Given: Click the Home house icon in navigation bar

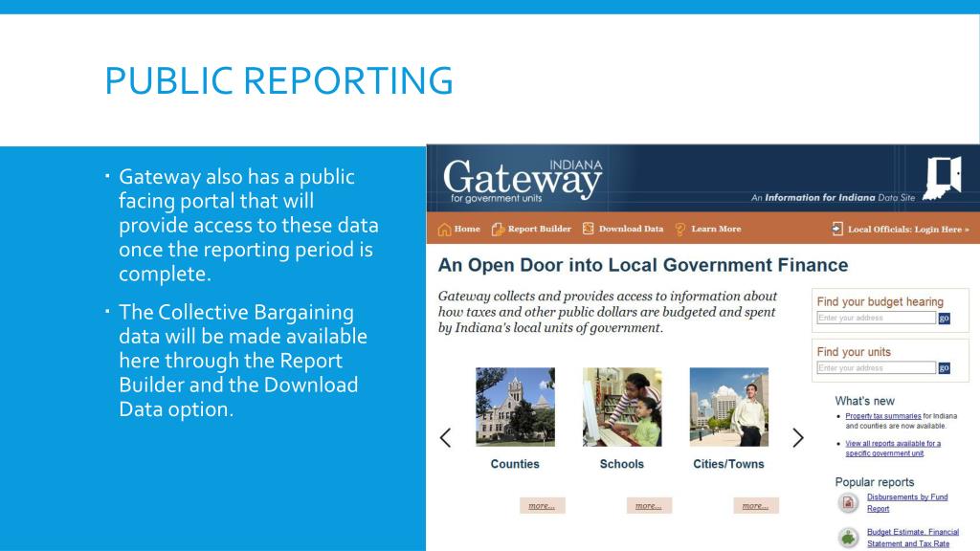Looking at the screenshot, I should [x=444, y=230].
